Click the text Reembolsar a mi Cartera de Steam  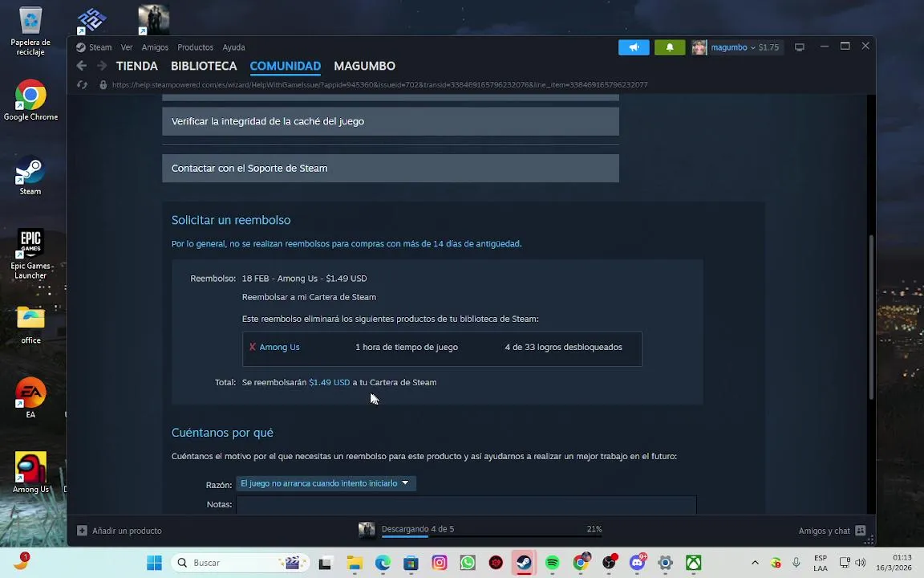click(309, 297)
